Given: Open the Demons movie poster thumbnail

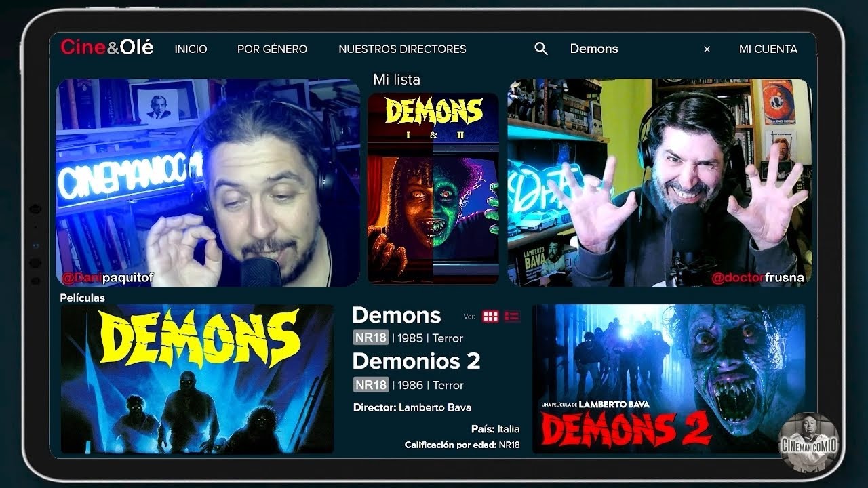Looking at the screenshot, I should click(197, 379).
